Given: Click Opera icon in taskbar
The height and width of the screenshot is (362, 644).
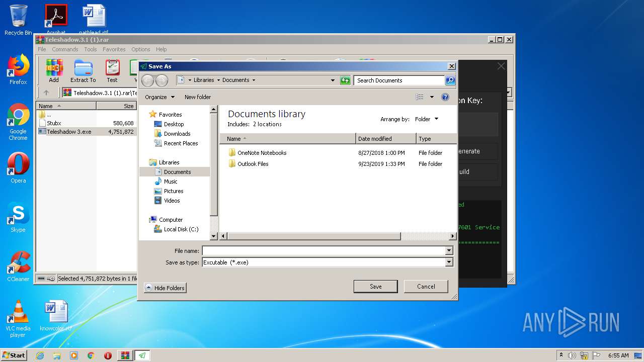Looking at the screenshot, I should point(108,355).
